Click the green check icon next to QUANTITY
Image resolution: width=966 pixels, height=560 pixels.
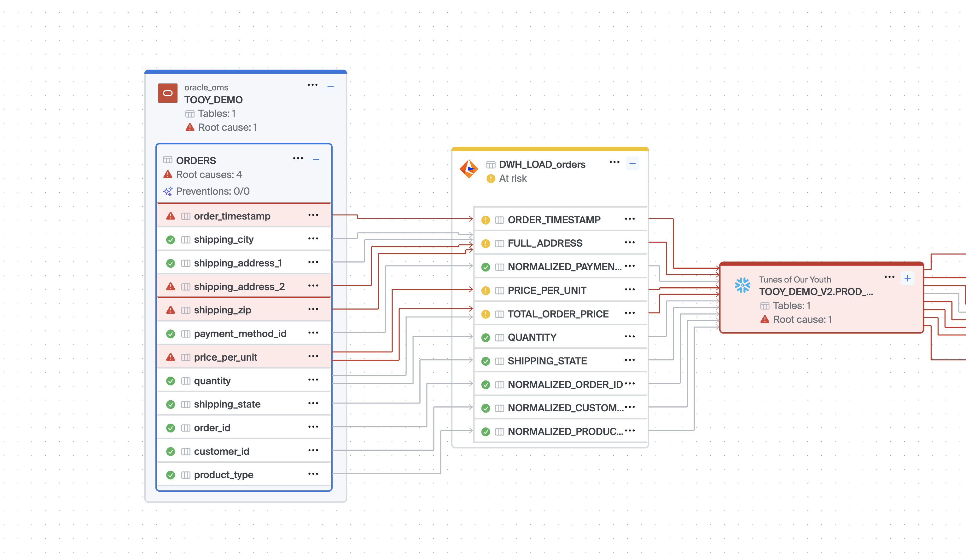(485, 337)
